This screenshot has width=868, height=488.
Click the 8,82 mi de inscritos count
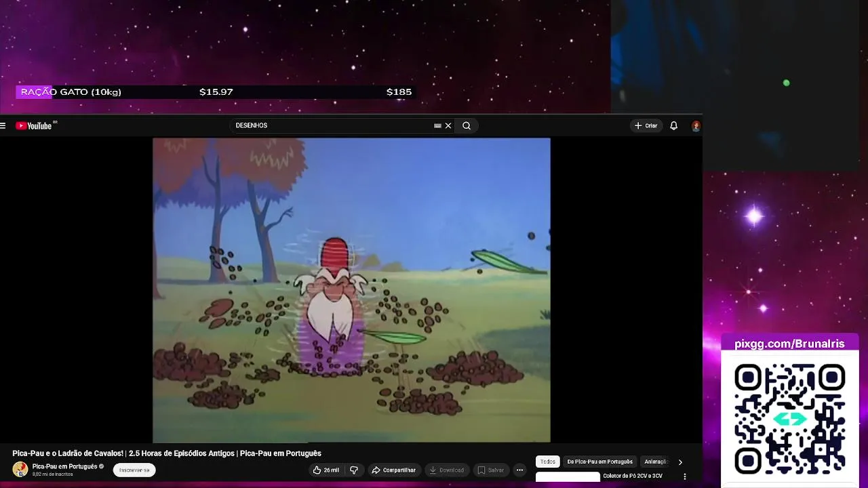tap(52, 474)
